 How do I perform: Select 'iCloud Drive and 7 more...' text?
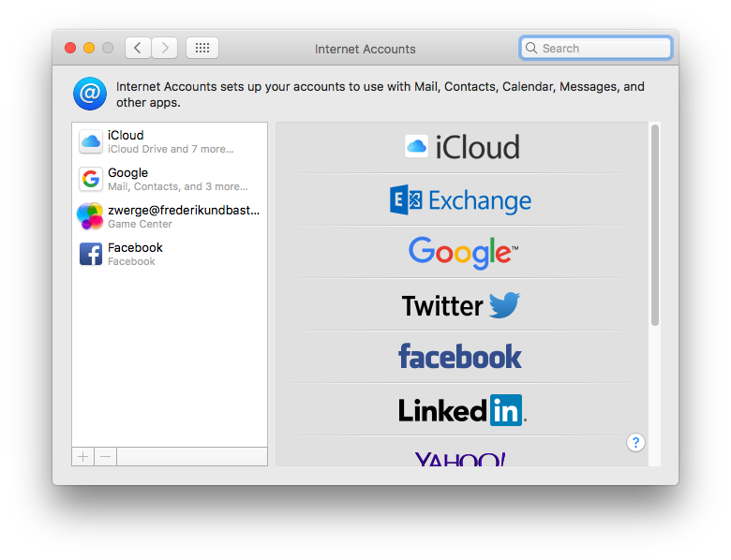171,149
